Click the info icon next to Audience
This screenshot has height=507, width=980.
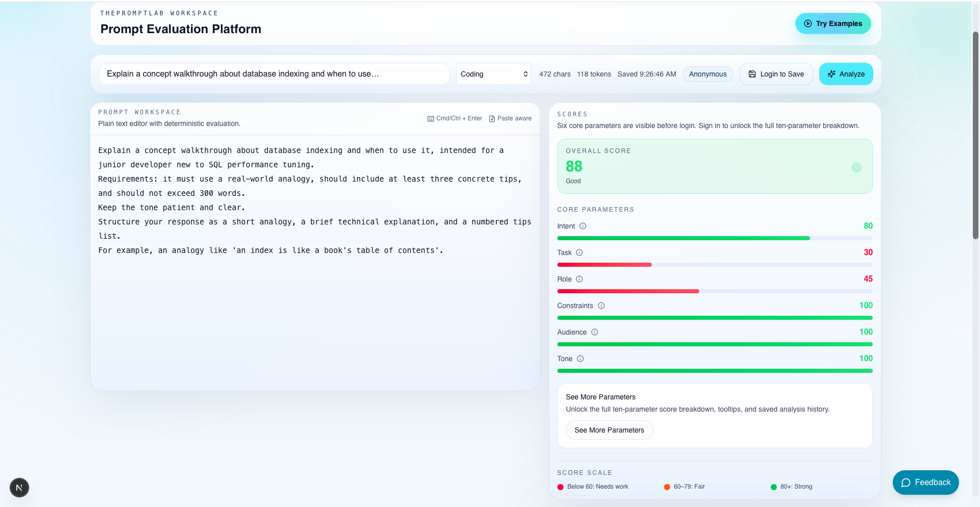[x=595, y=332]
